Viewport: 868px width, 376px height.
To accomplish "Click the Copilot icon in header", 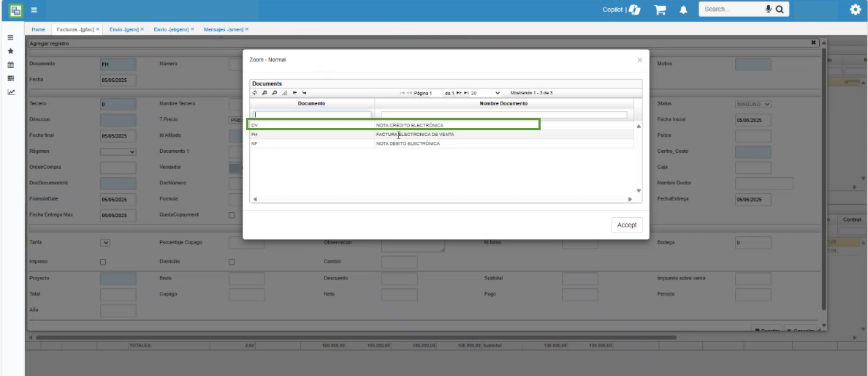I will (x=634, y=10).
